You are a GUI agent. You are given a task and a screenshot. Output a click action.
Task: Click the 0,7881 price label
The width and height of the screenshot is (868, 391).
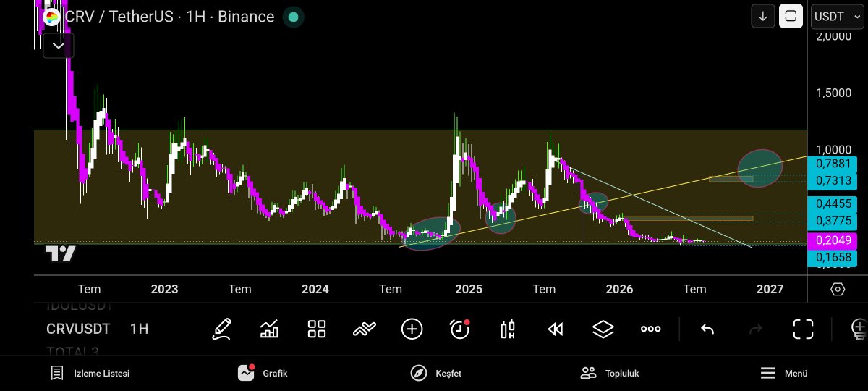833,164
